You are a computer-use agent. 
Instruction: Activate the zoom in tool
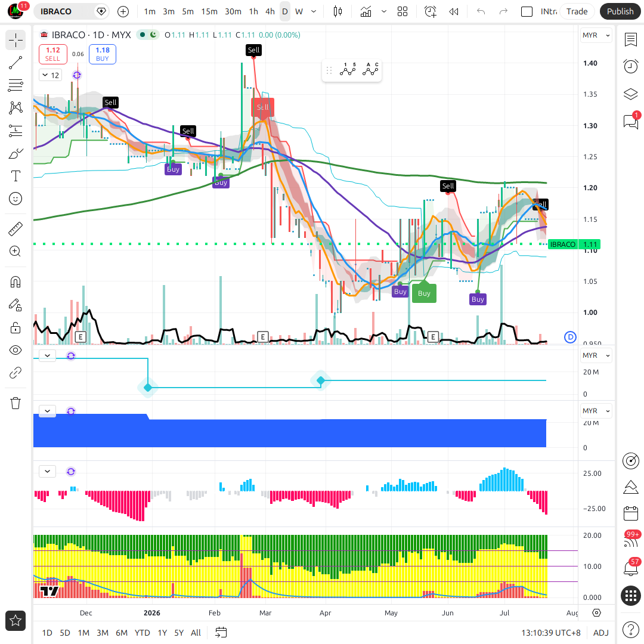(x=16, y=252)
